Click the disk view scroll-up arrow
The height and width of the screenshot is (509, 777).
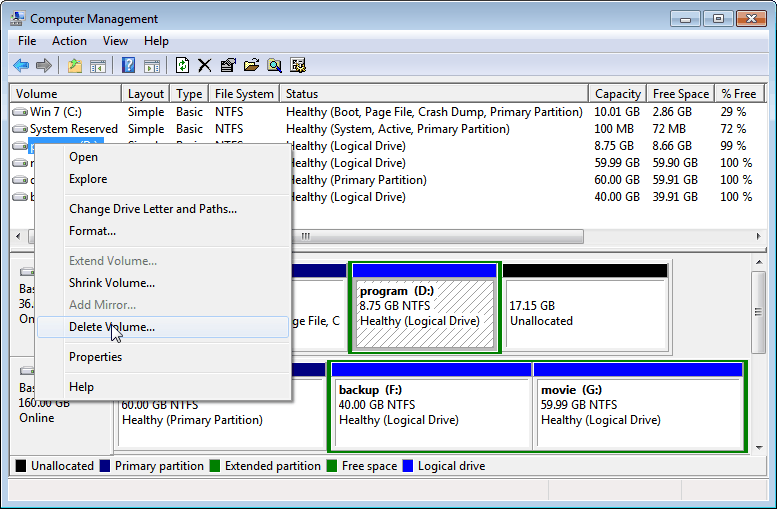759,262
